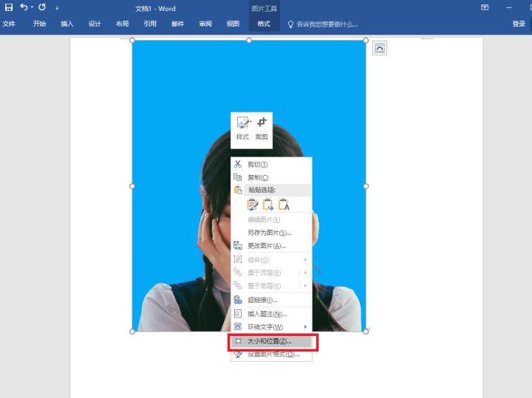
Task: Redo the last action
Action: (42, 7)
